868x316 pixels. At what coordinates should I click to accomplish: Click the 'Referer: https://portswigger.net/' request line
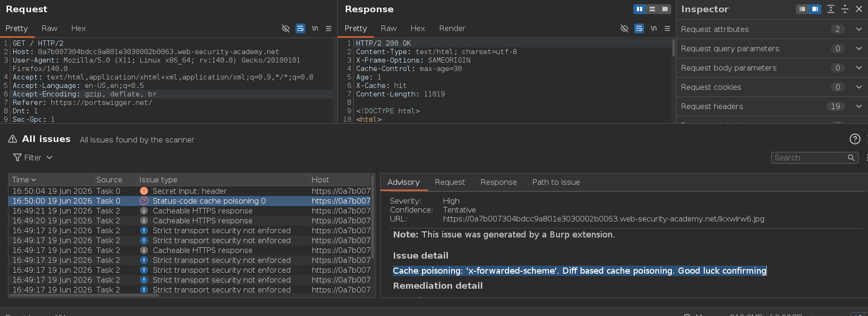pyautogui.click(x=82, y=103)
